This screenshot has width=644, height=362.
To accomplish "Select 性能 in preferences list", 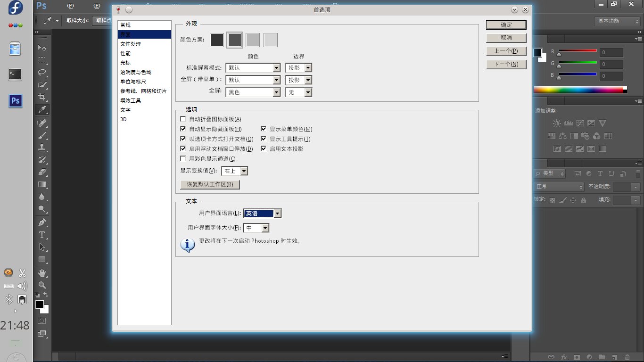I will [x=144, y=53].
